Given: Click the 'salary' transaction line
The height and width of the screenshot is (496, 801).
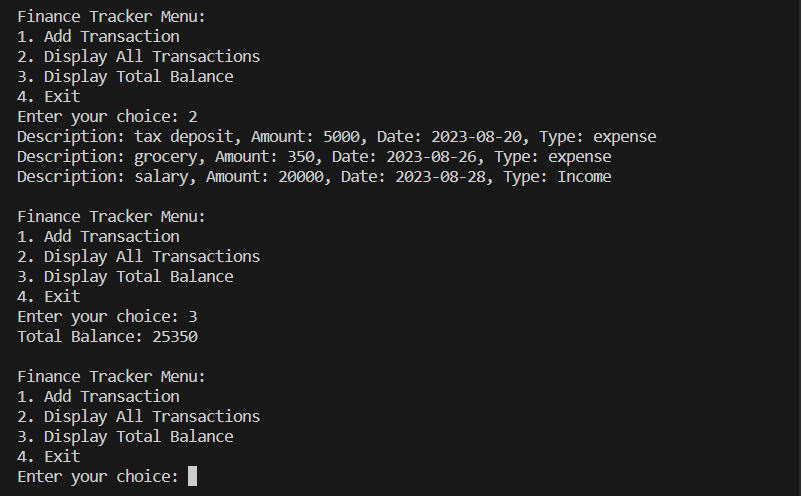Looking at the screenshot, I should pyautogui.click(x=314, y=176).
